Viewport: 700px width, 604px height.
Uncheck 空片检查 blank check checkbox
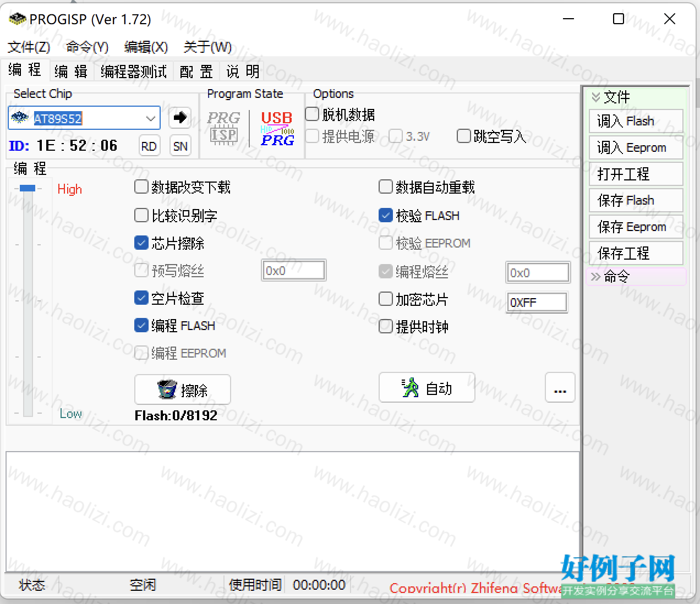tap(141, 298)
